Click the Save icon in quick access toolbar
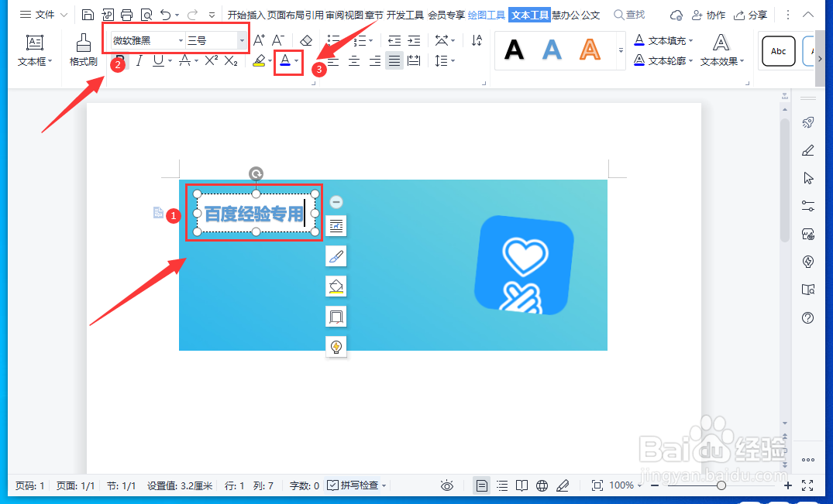Image resolution: width=833 pixels, height=504 pixels. (x=88, y=15)
